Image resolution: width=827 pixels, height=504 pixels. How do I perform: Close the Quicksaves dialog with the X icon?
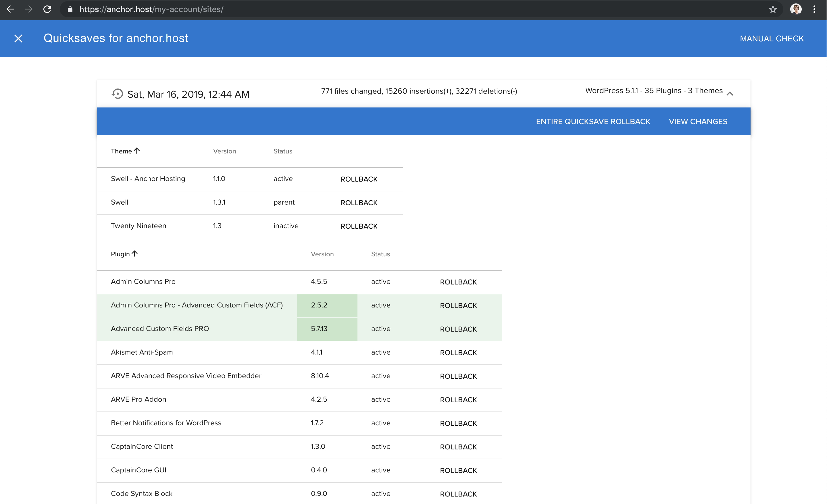click(x=18, y=39)
